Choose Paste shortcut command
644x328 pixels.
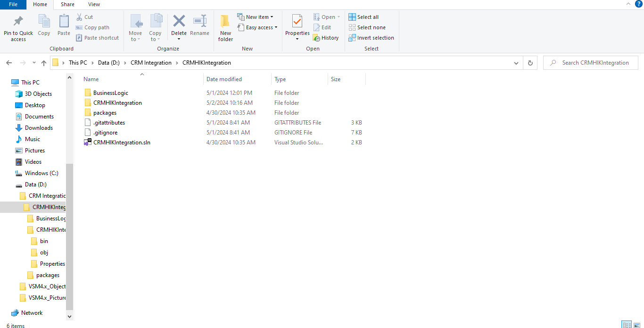point(98,38)
